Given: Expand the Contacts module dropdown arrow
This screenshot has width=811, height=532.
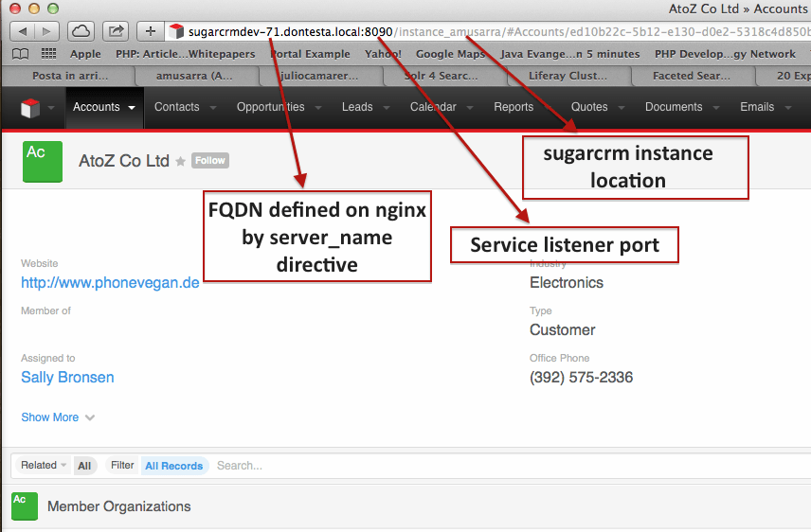Looking at the screenshot, I should point(213,108).
